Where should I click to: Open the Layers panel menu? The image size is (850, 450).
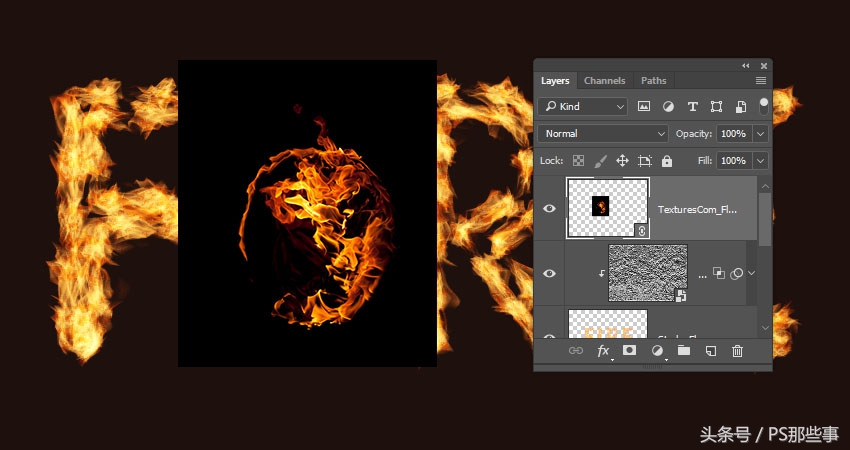(761, 81)
